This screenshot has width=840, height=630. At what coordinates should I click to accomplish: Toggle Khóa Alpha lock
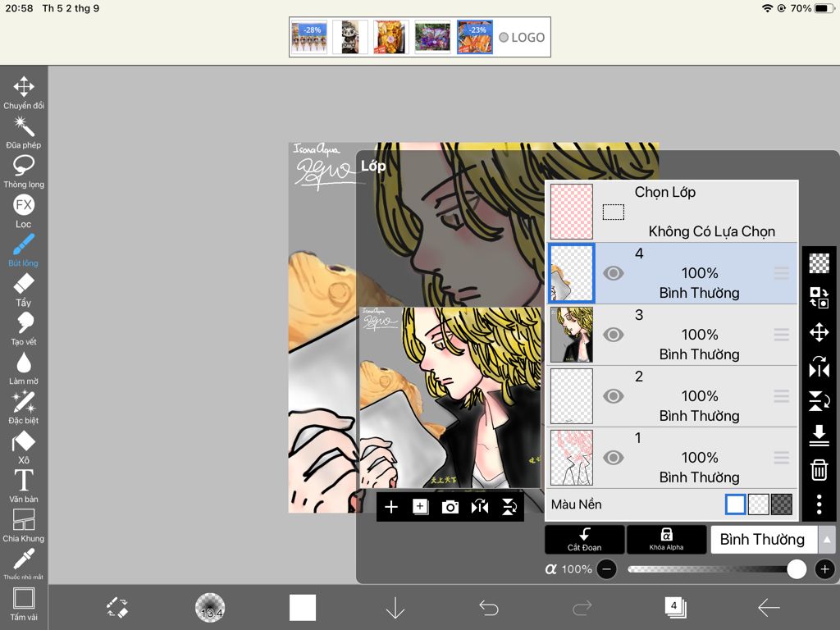pos(666,539)
